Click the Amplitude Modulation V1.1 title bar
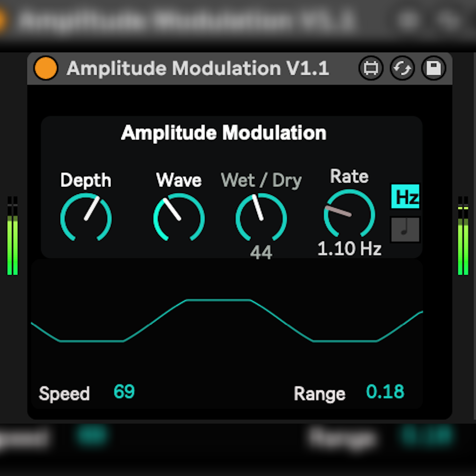 pyautogui.click(x=198, y=69)
